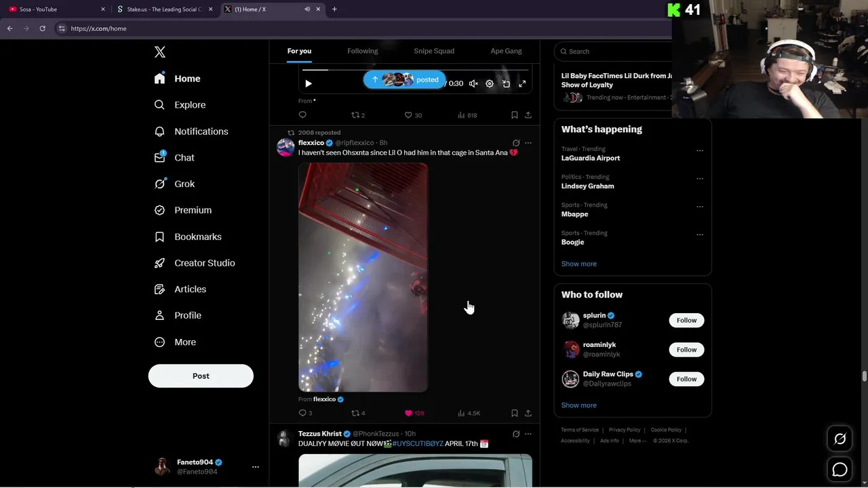Open Profile in the sidebar
Viewport: 868px width, 488px height.
177,315
